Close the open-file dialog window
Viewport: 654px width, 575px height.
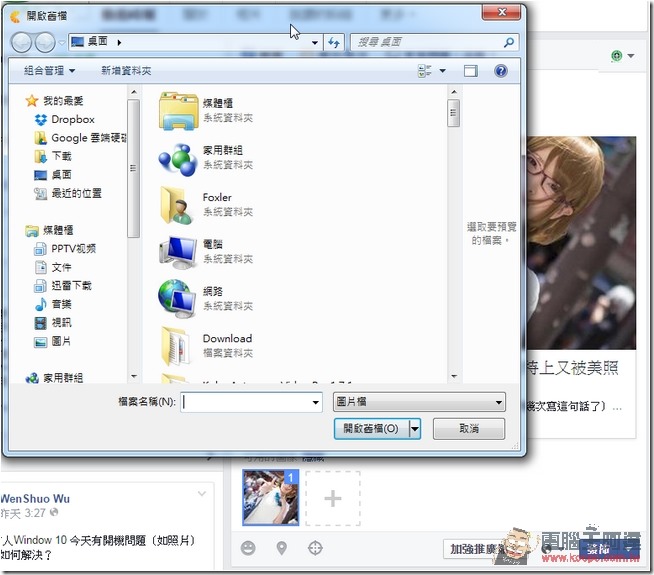pyautogui.click(x=502, y=12)
